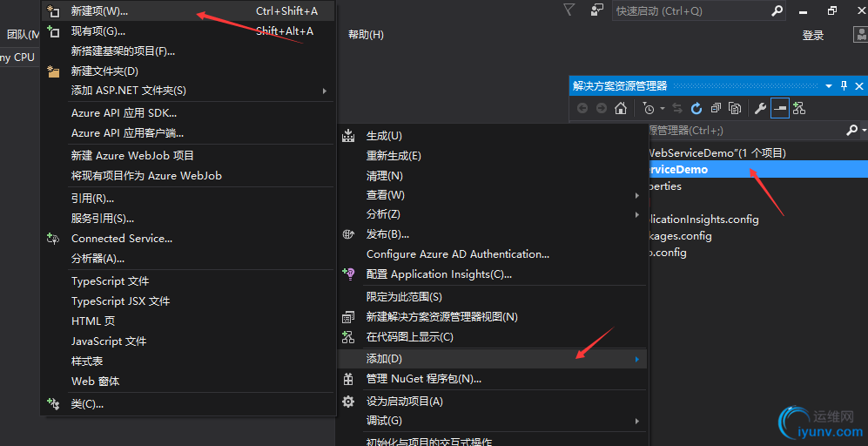Expand the 调试(G) submenu
The image size is (868, 446).
coord(492,421)
